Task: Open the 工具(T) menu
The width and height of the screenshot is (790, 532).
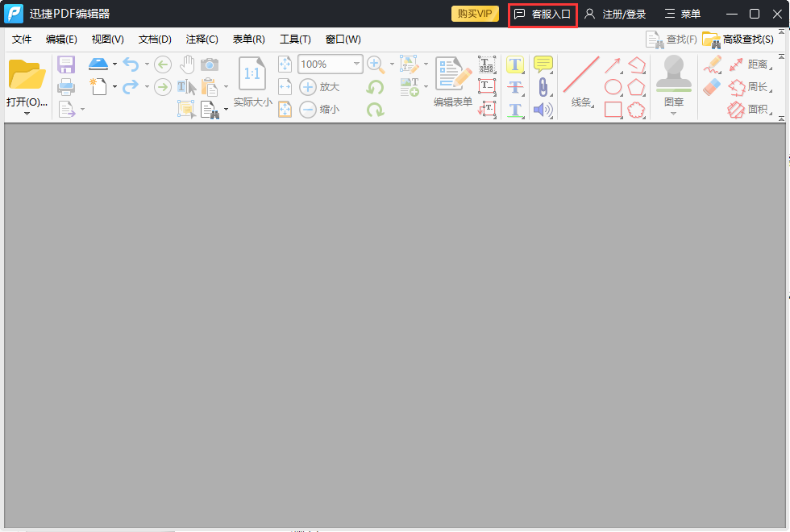Action: point(296,39)
